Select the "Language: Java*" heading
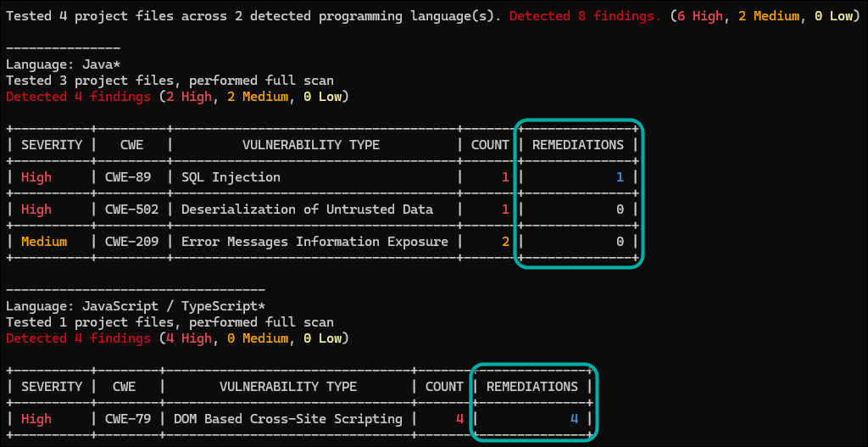Screen dimensions: 868x447 pos(55,64)
